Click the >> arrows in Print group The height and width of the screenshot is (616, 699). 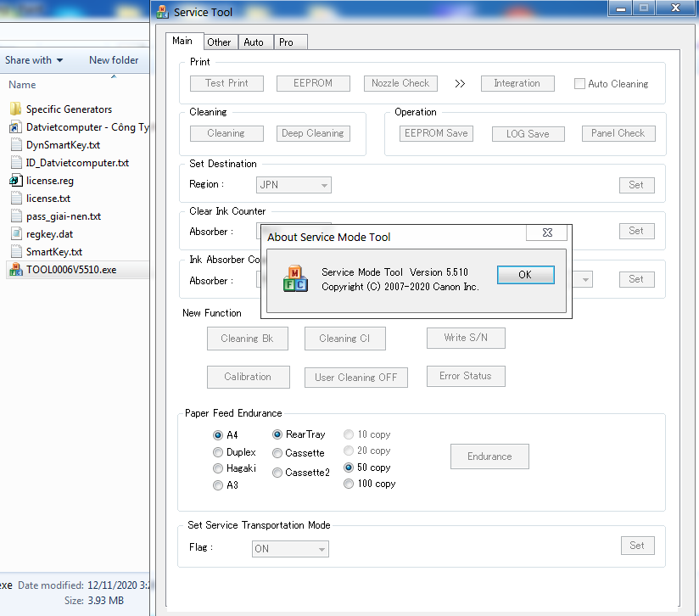point(460,84)
